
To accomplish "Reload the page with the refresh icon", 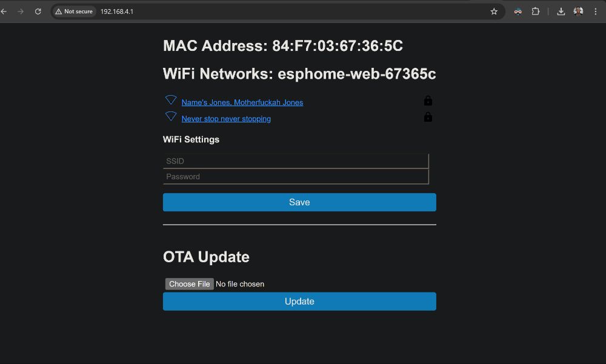I will coord(38,12).
